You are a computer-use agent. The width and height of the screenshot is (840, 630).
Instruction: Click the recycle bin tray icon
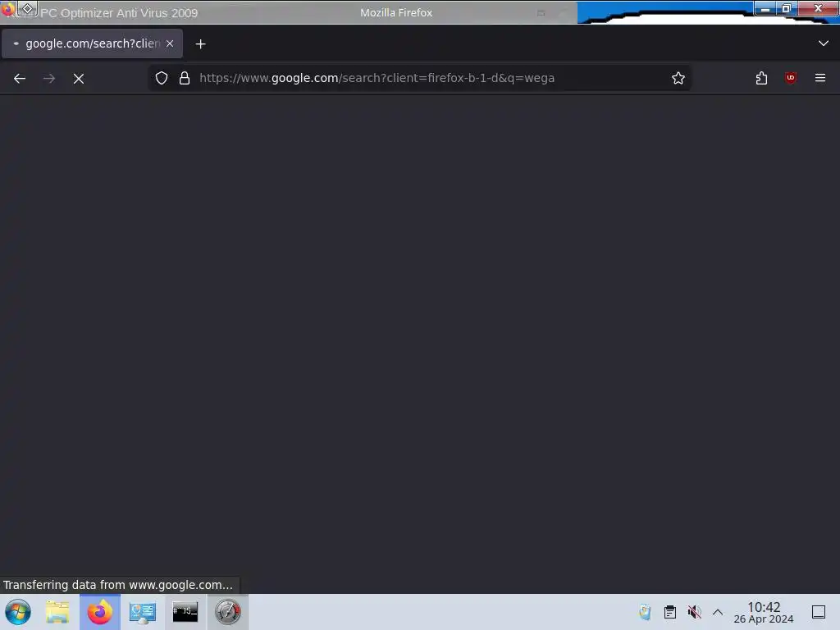[x=645, y=612]
